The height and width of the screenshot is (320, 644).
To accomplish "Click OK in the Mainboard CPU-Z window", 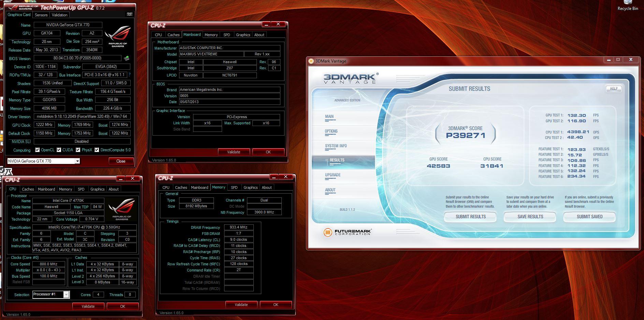I will 268,152.
